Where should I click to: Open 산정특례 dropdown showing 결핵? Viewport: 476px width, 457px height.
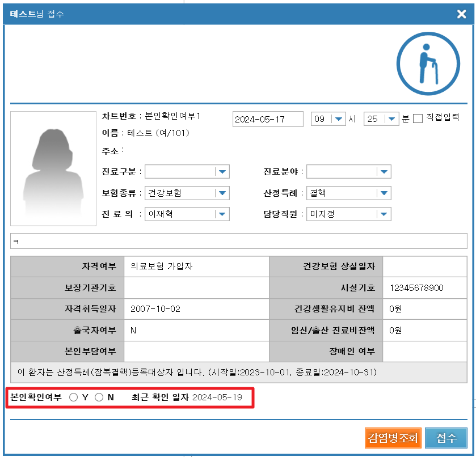coord(384,193)
